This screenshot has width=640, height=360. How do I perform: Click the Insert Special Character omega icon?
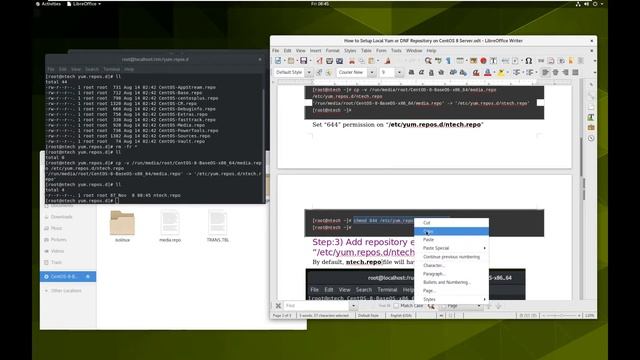tap(529, 61)
